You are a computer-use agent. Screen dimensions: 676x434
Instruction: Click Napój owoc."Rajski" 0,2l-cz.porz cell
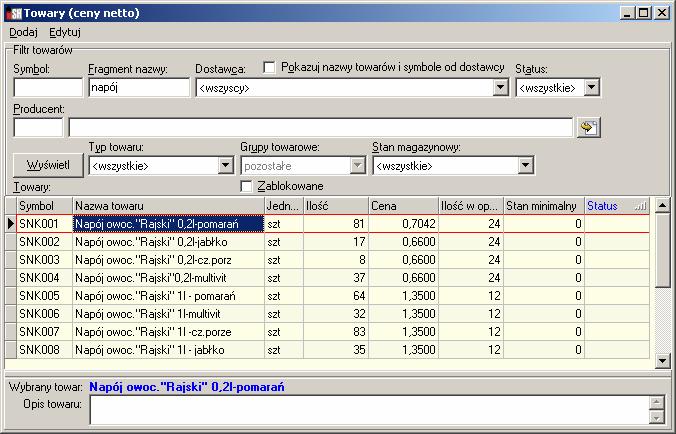(168, 260)
